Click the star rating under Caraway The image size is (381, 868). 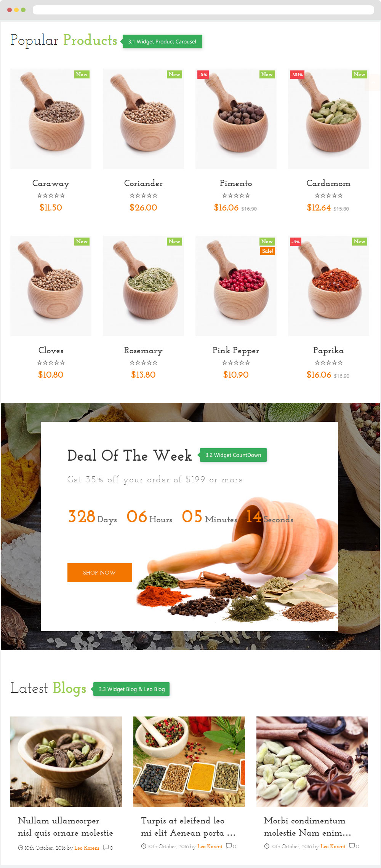click(51, 196)
